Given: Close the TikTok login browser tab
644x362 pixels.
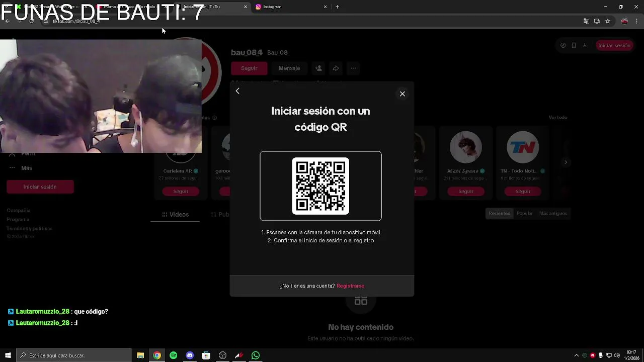Looking at the screenshot, I should pos(246,7).
